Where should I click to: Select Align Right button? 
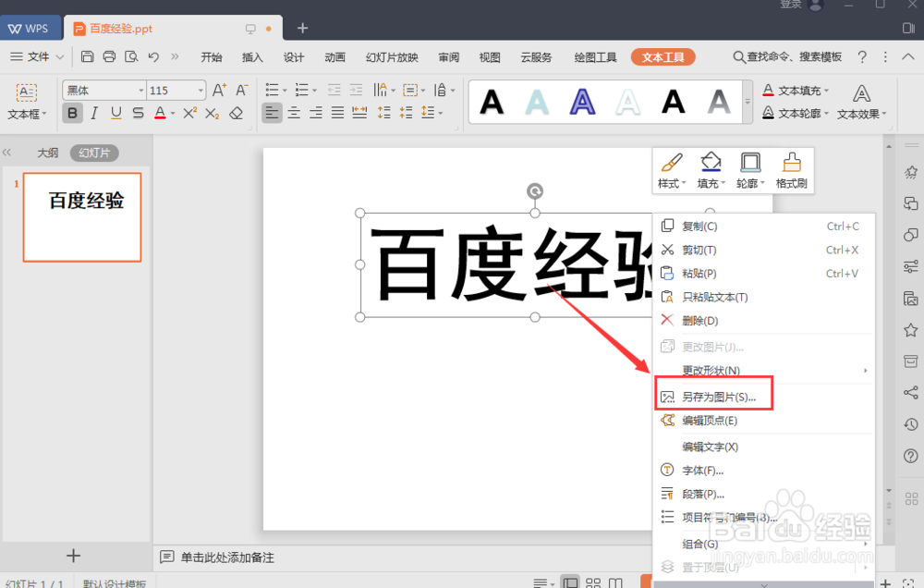pyautogui.click(x=316, y=112)
